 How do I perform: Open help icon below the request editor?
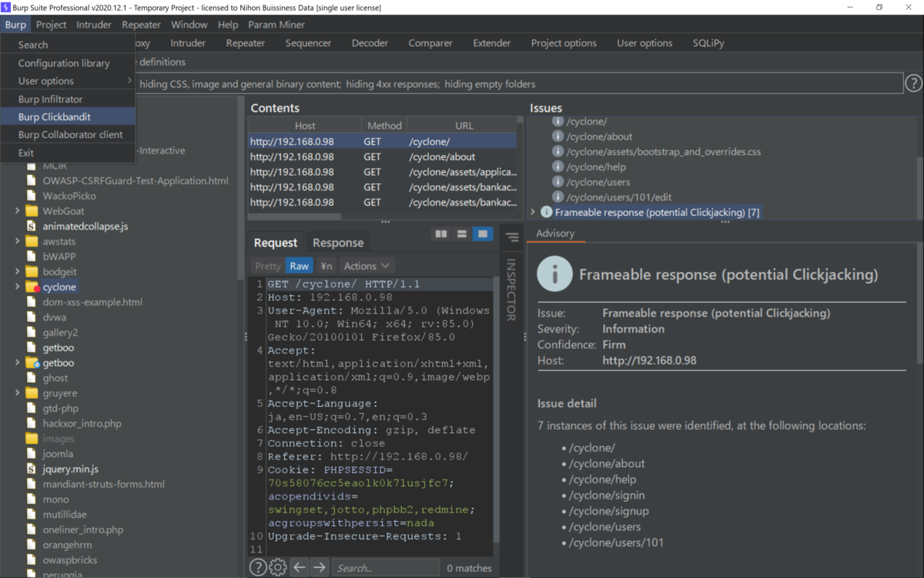[x=258, y=567]
